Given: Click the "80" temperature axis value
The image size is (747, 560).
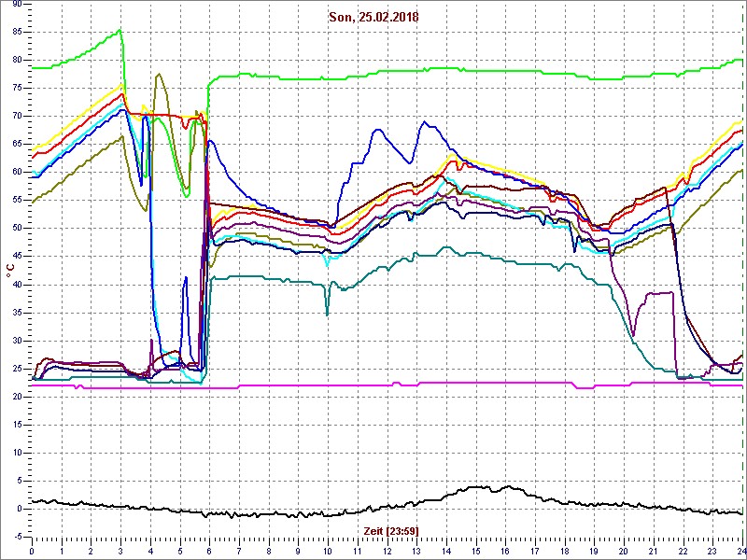Looking at the screenshot, I should pos(16,61).
